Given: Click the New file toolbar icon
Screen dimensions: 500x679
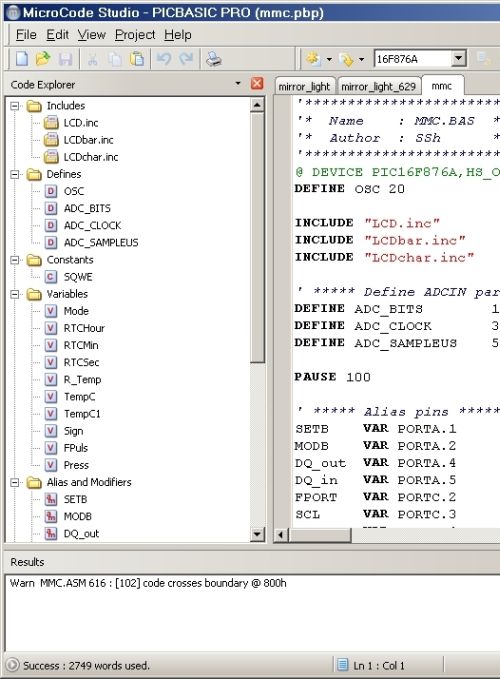Looking at the screenshot, I should tap(22, 59).
